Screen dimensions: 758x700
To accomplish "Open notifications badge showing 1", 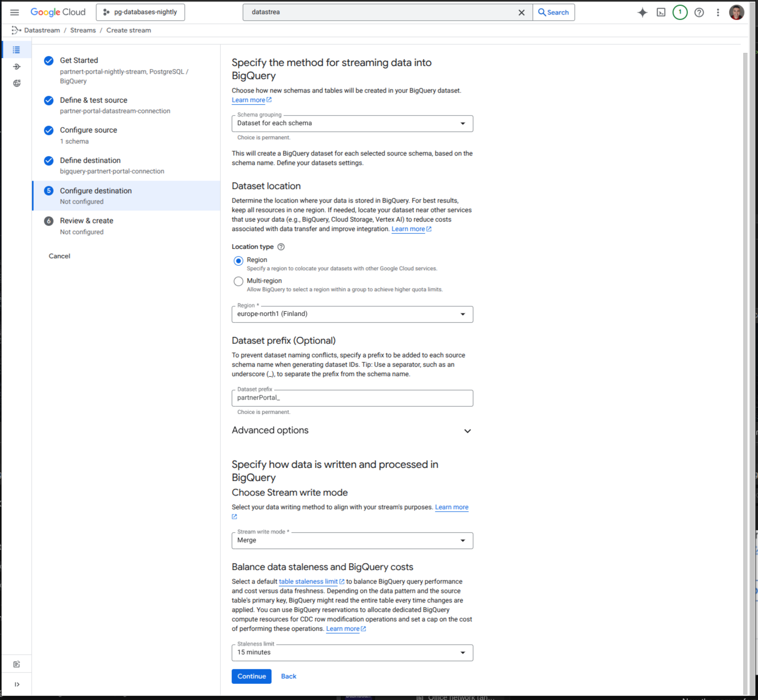I will click(x=680, y=12).
